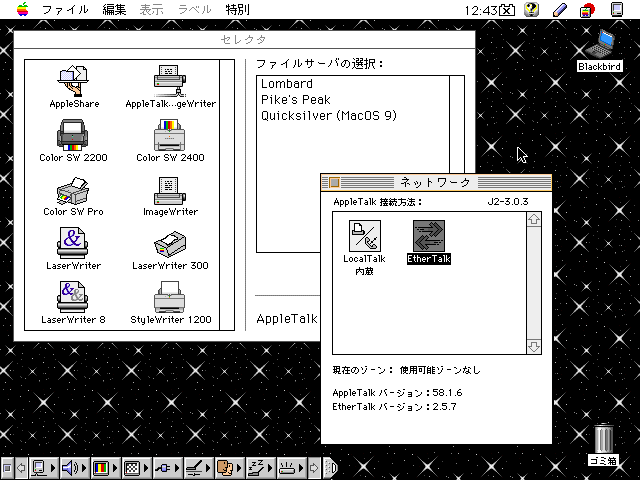Screen dimensions: 640x480
Task: Click the power plug module in Control Strip
Action: [x=162, y=468]
